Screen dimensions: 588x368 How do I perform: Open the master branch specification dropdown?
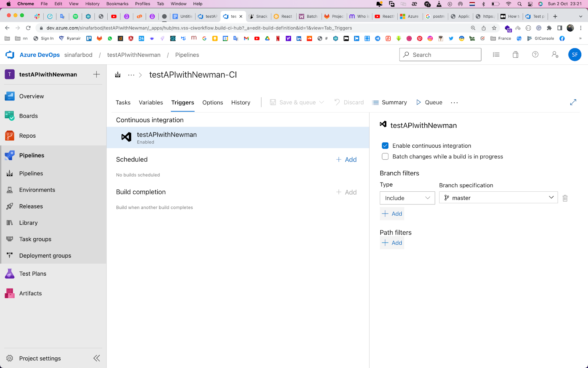coord(498,198)
